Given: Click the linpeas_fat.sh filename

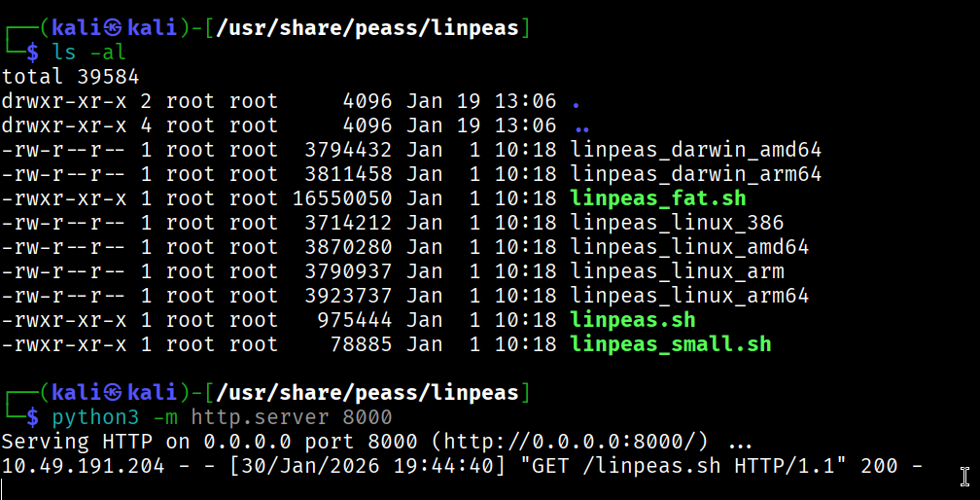Looking at the screenshot, I should [x=658, y=198].
